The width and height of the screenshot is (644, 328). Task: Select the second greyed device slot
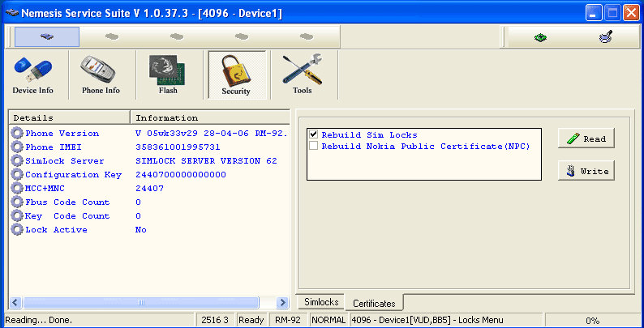(x=112, y=37)
